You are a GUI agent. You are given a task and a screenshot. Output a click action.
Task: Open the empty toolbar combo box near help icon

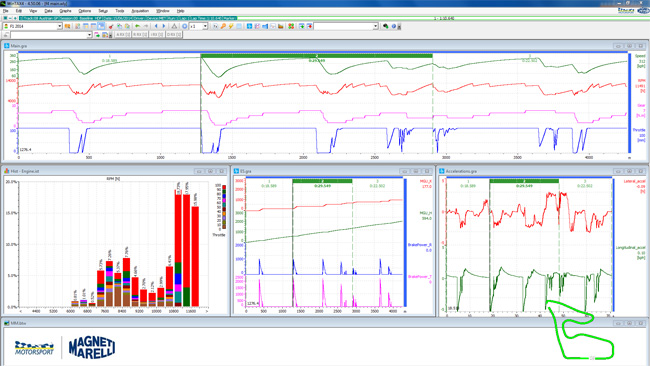(346, 26)
